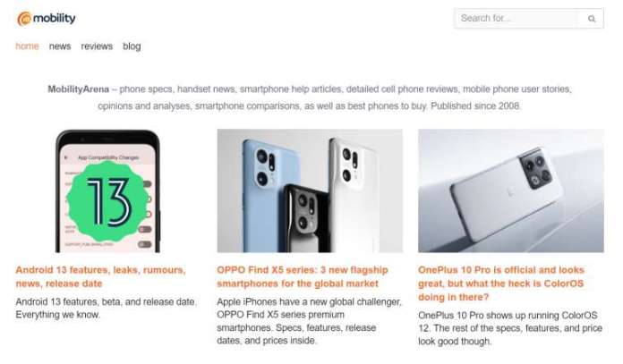Click Android 13 excerpt text below headline

[107, 308]
